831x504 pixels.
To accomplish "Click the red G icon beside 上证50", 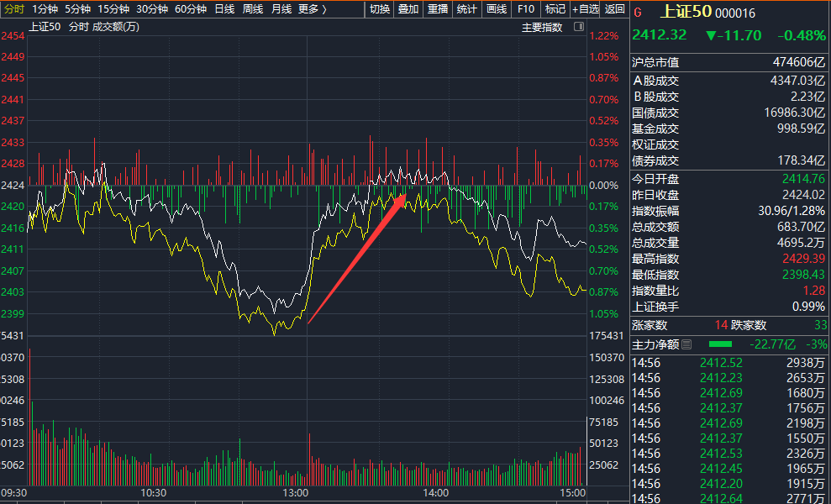I will tap(638, 13).
